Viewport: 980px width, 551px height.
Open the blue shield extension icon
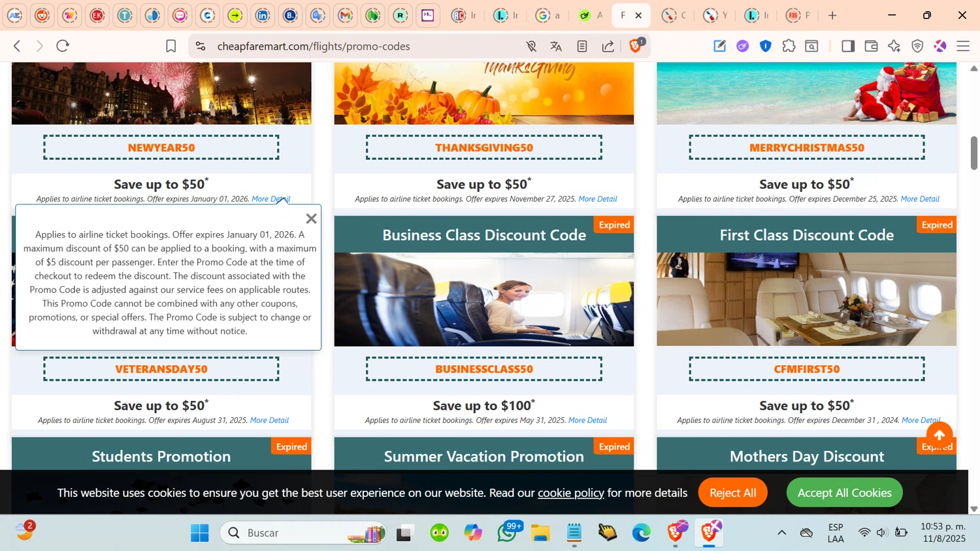pos(766,46)
